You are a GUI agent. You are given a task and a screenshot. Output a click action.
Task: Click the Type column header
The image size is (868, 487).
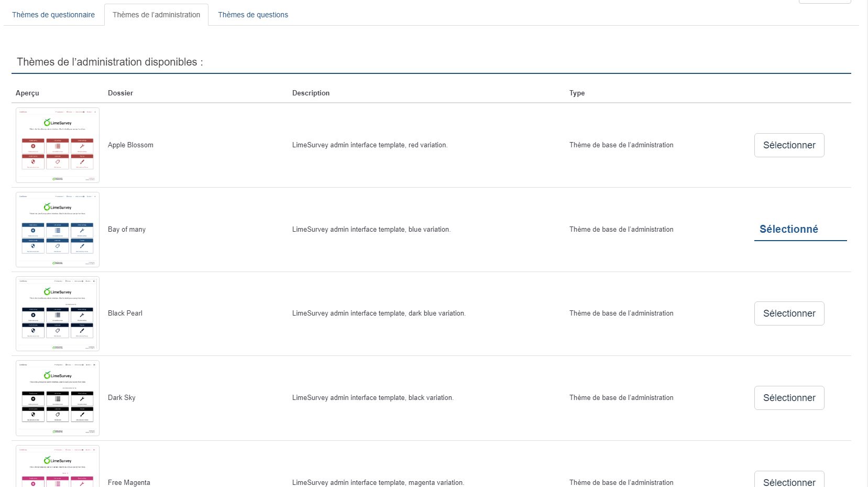pyautogui.click(x=577, y=93)
